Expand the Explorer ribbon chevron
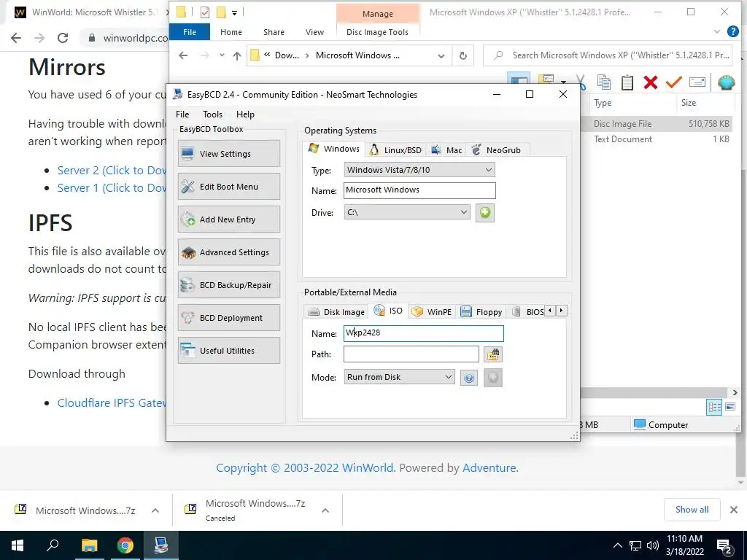The image size is (747, 560). point(716,31)
